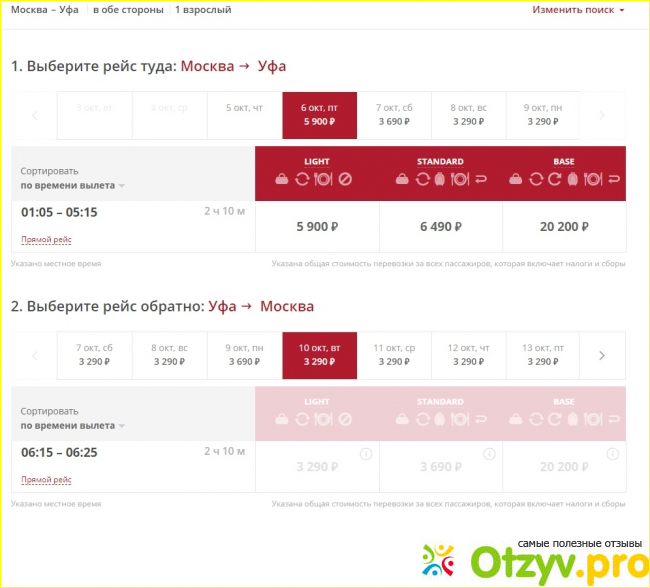This screenshot has width=650, height=588.
Task: Open 'Прямой рейс' link for 01:05 flight
Action: point(46,240)
